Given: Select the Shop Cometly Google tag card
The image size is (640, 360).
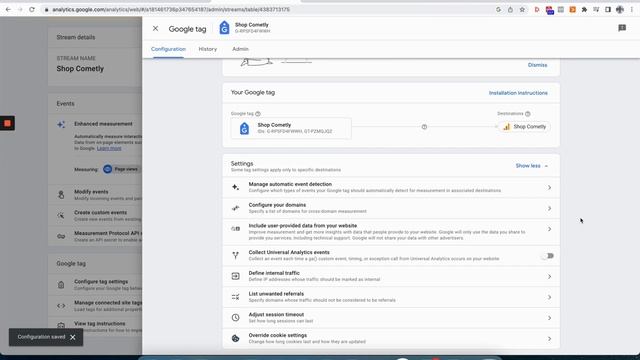Looking at the screenshot, I should tap(291, 128).
